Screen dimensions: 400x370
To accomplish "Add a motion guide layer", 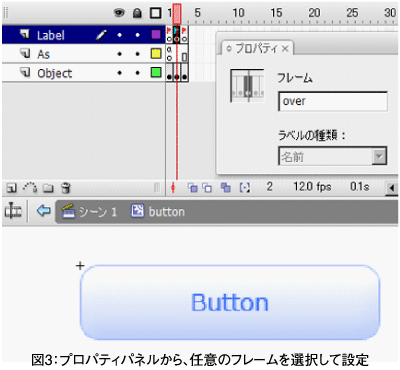I will click(x=30, y=188).
